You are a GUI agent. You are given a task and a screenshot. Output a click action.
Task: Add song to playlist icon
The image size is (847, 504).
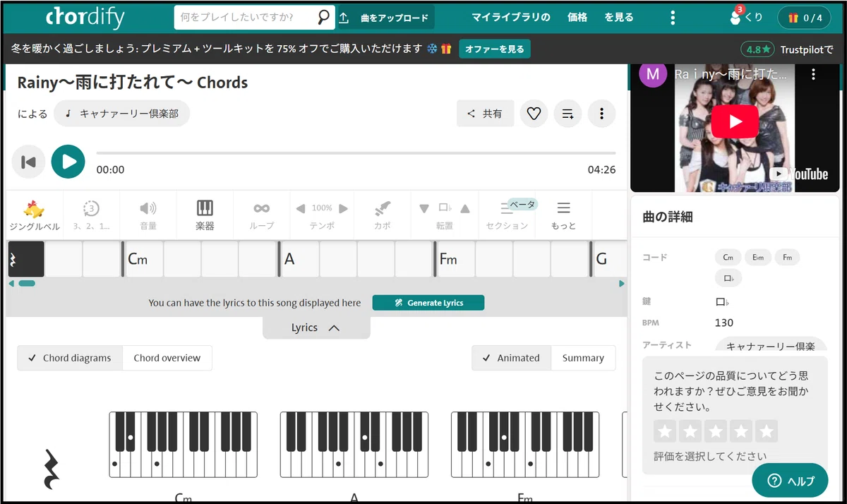[x=567, y=113]
